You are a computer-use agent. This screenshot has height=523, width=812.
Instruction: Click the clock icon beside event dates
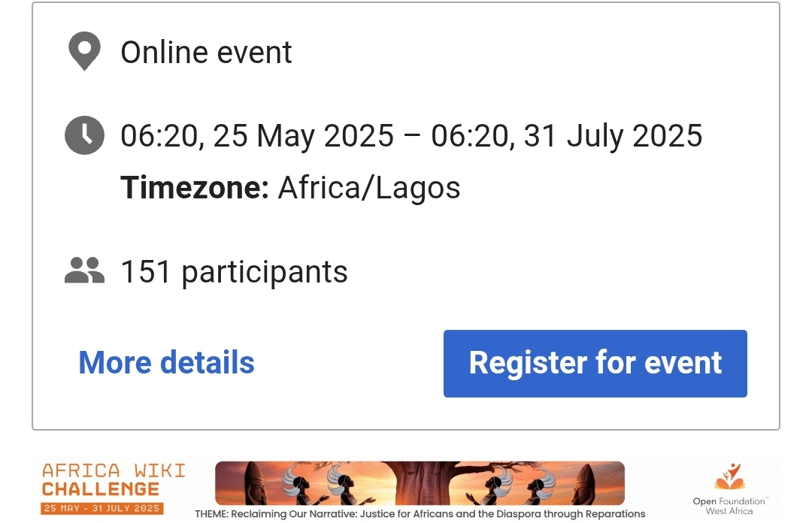84,135
